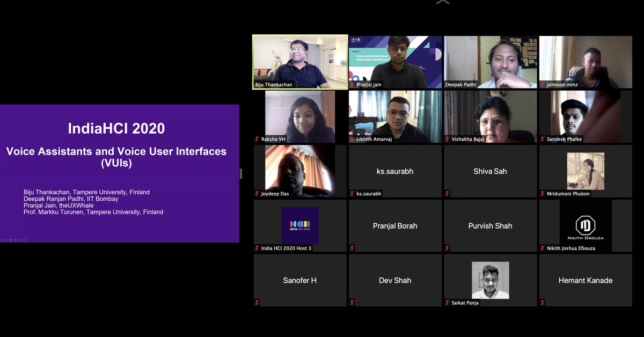Click the muted mic icon next to Joydeep Das
Screen dimensions: 644x337
257,194
